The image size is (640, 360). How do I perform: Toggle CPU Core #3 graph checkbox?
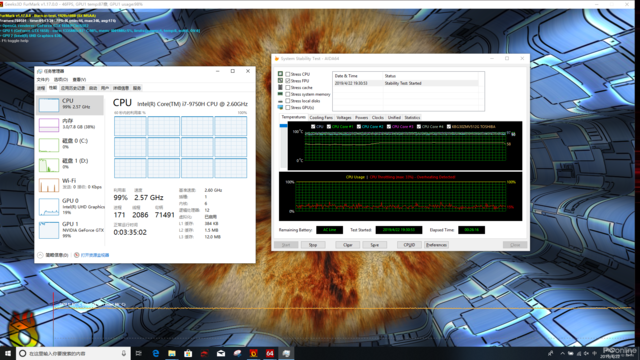(x=389, y=127)
